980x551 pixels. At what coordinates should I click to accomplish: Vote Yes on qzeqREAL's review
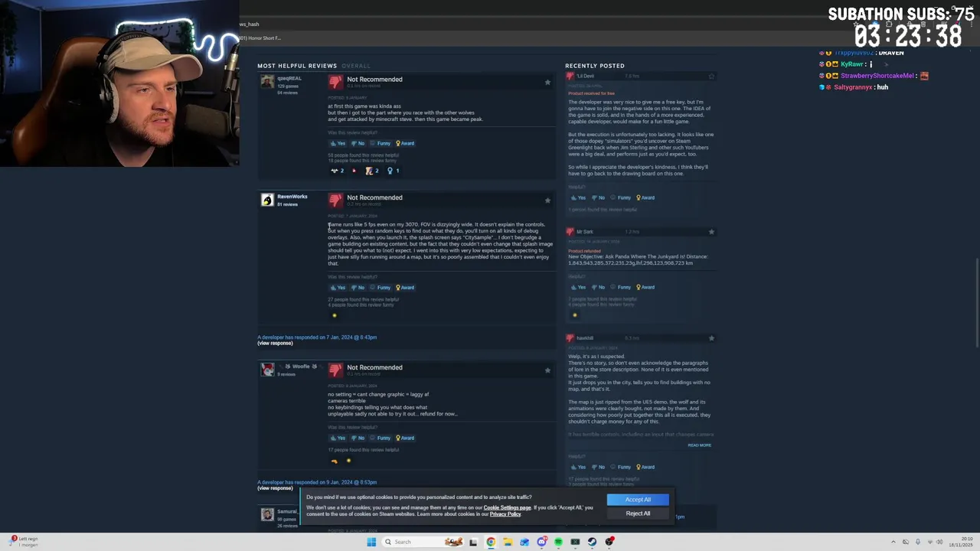[x=338, y=143]
